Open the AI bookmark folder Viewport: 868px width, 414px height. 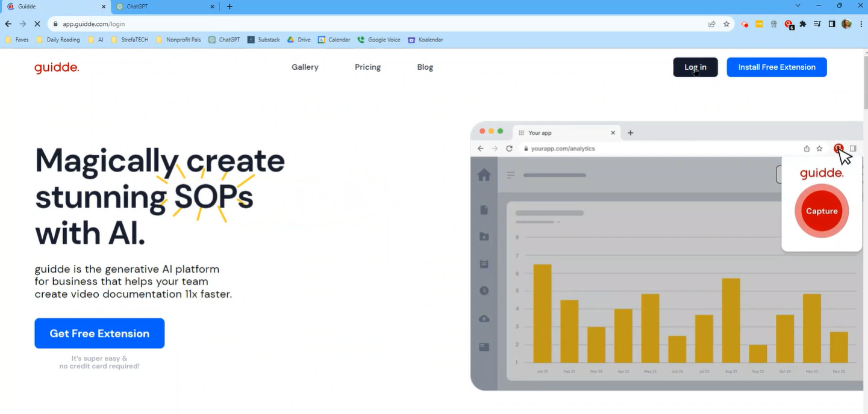pos(96,40)
